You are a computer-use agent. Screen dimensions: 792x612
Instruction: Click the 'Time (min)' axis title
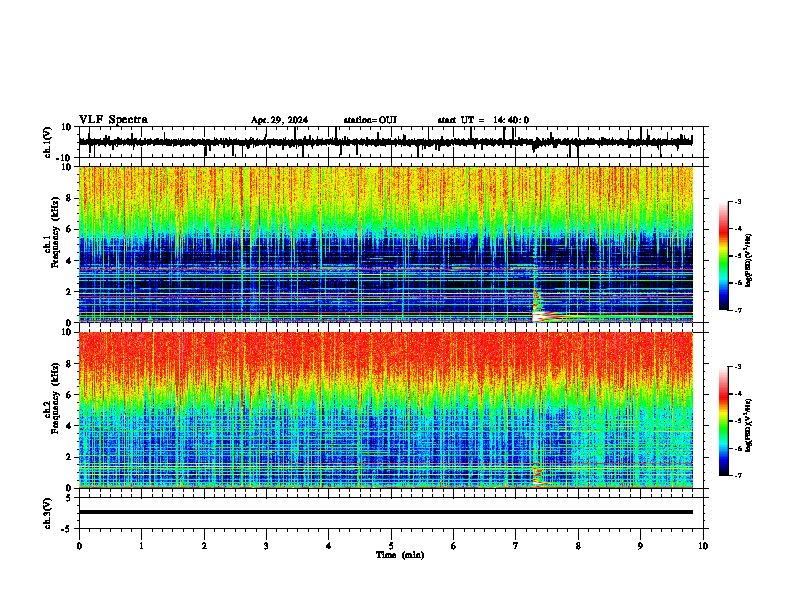(400, 555)
